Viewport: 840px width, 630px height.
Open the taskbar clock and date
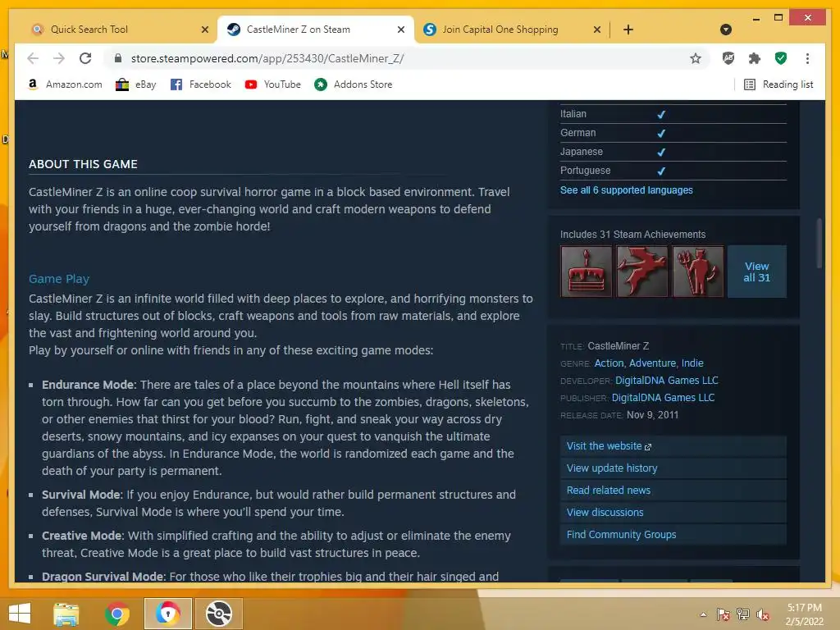click(804, 614)
